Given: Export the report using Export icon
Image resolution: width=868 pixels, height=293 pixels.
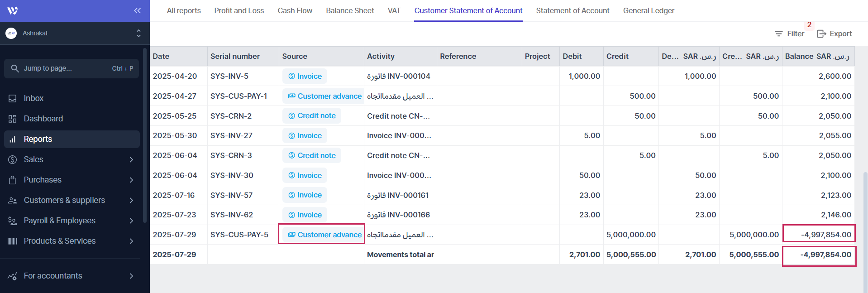Looking at the screenshot, I should 834,34.
